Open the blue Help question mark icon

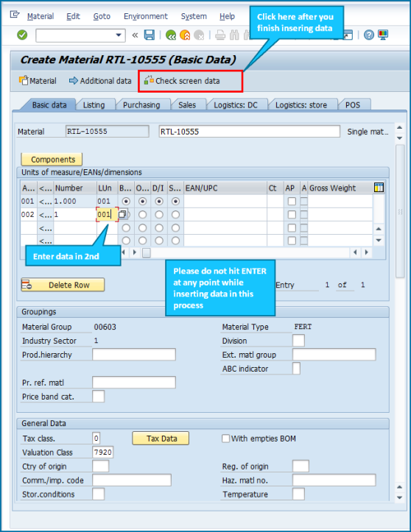369,35
